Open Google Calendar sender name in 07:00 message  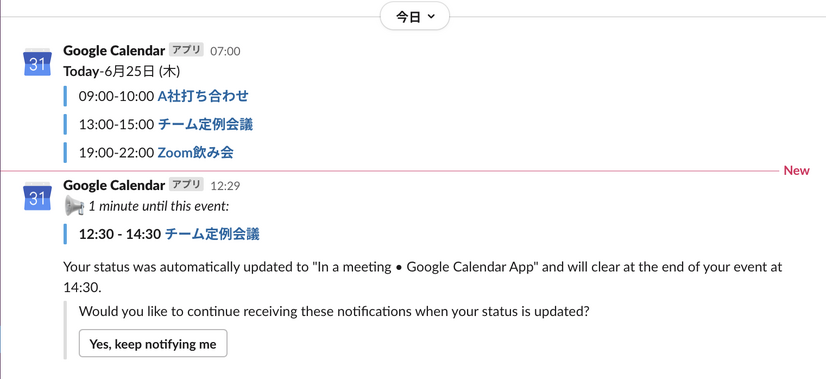(114, 51)
